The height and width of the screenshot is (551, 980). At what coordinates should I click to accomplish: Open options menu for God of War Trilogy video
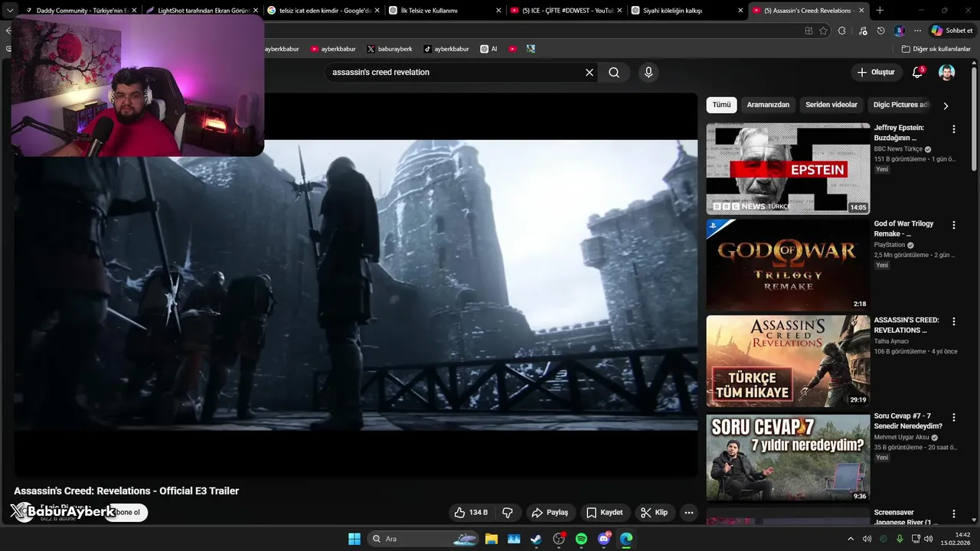(x=954, y=225)
